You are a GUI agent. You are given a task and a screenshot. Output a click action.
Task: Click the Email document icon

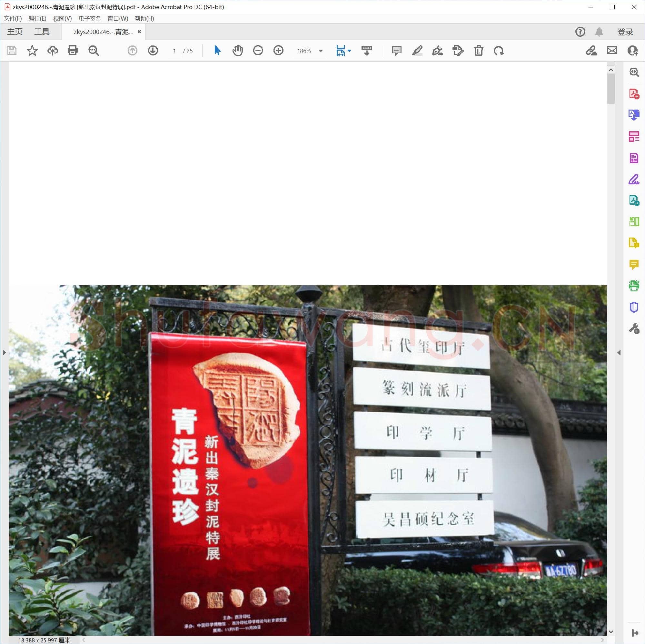tap(612, 51)
